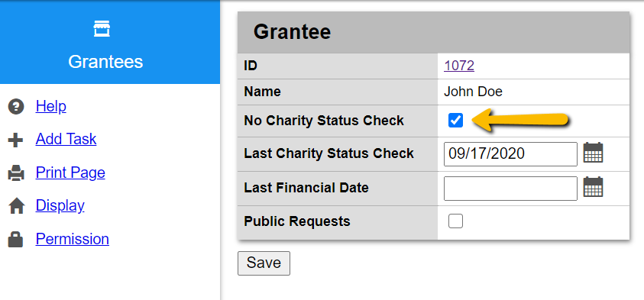The image size is (644, 300).
Task: Click the Add Task plus icon
Action: tap(16, 140)
